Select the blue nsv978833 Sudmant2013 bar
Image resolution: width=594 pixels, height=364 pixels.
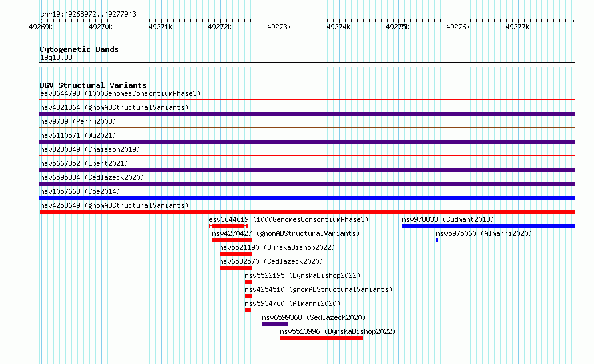tap(489, 226)
